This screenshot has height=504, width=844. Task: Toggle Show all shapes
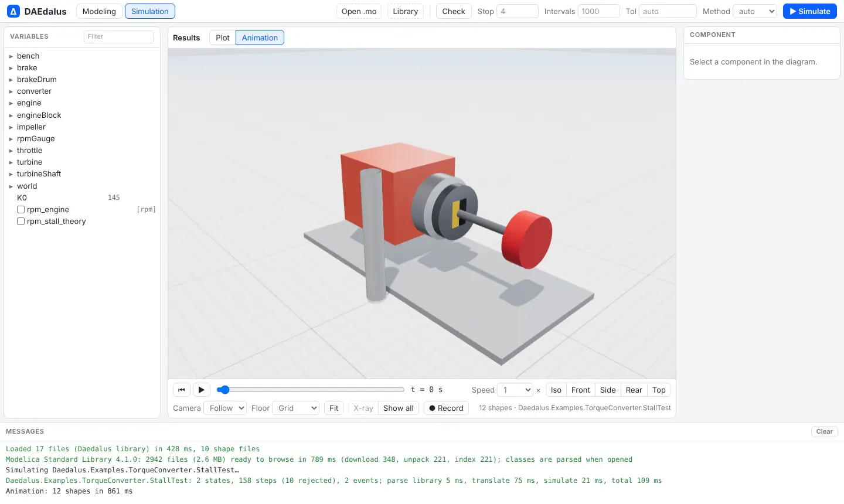point(399,408)
